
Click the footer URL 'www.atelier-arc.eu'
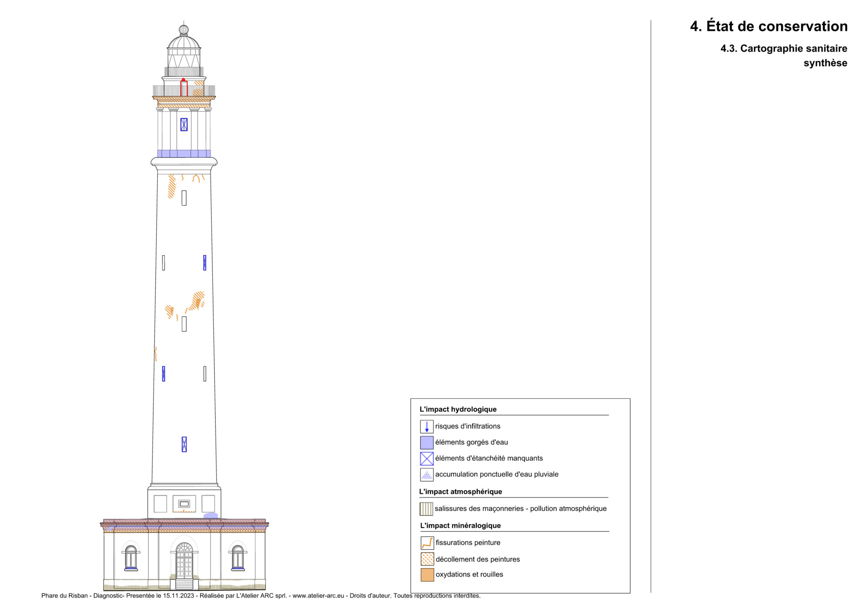coord(318,596)
